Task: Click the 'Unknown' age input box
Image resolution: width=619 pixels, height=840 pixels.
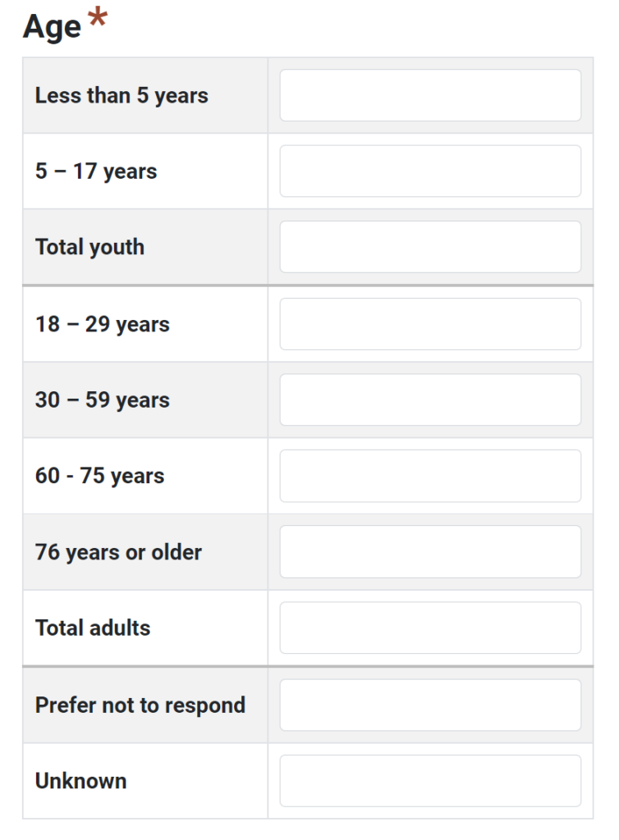Action: point(430,781)
